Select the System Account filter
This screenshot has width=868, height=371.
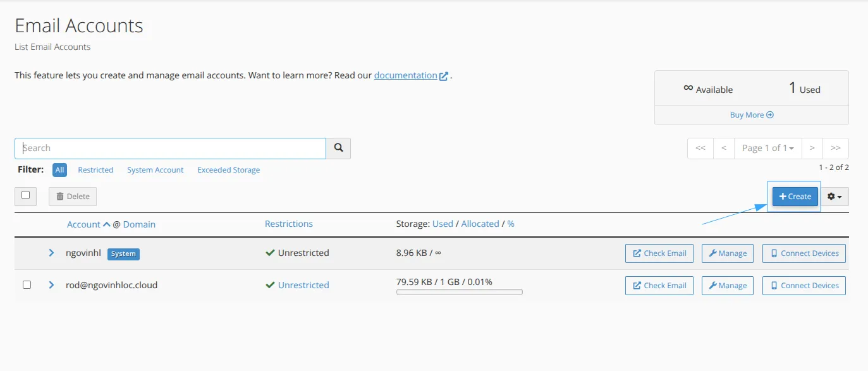(x=156, y=170)
